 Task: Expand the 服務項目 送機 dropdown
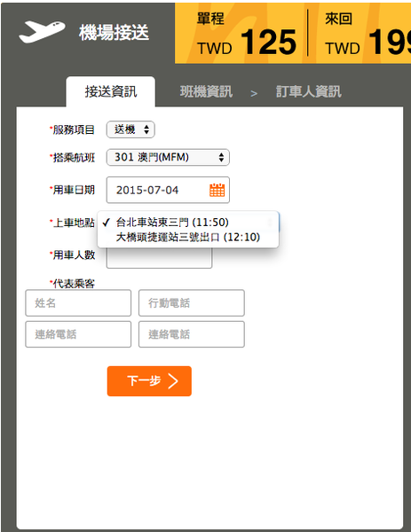130,129
